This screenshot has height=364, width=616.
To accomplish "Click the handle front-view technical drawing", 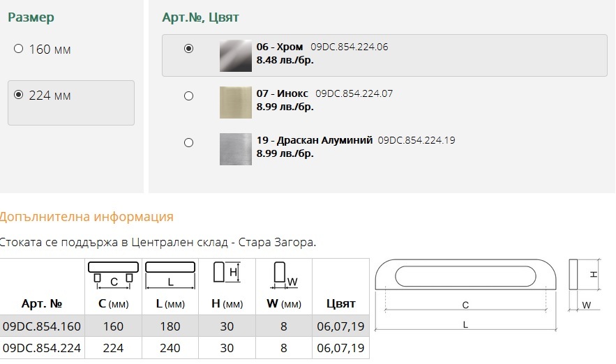I will pyautogui.click(x=465, y=295).
